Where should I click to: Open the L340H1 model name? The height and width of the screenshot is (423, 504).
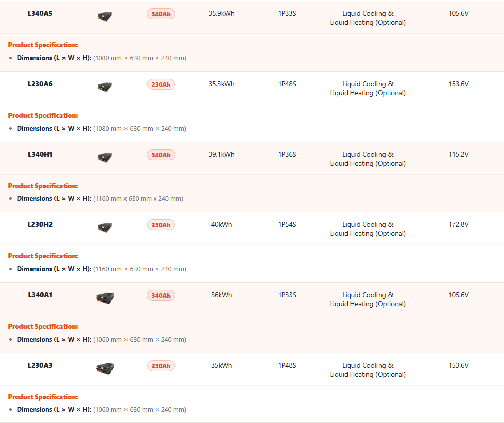click(40, 154)
